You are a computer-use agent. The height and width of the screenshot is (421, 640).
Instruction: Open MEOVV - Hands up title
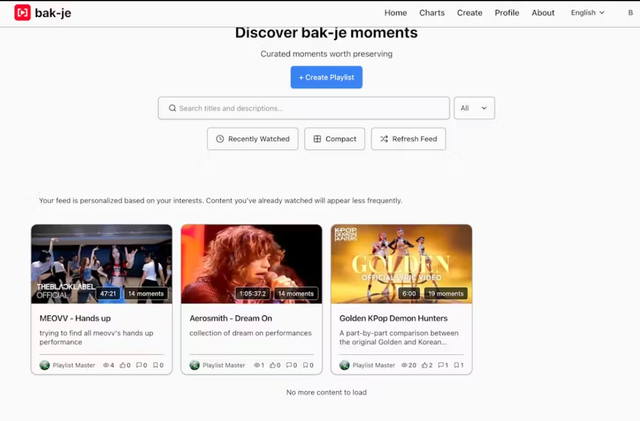point(75,318)
